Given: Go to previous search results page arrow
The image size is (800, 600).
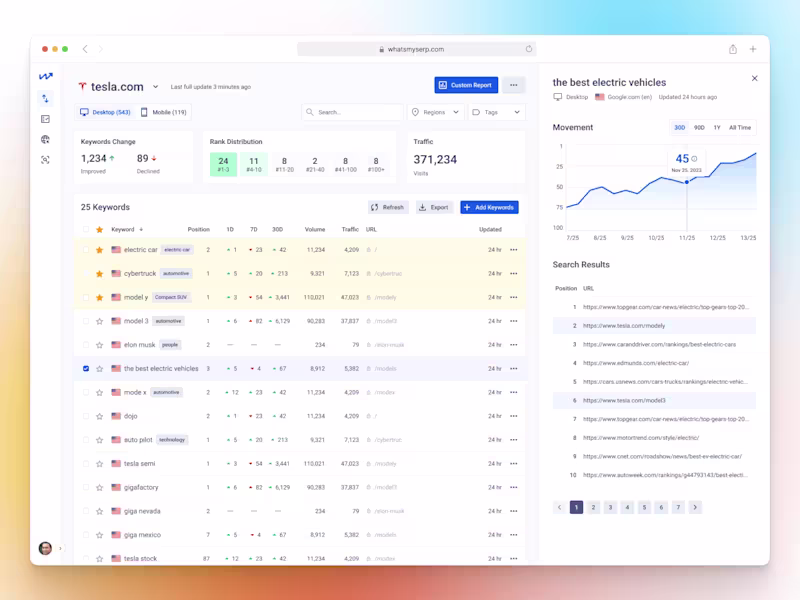Looking at the screenshot, I should click(x=559, y=507).
